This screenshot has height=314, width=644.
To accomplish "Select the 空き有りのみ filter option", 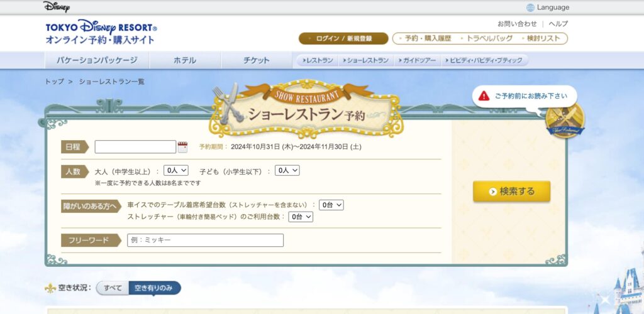I will click(x=154, y=288).
